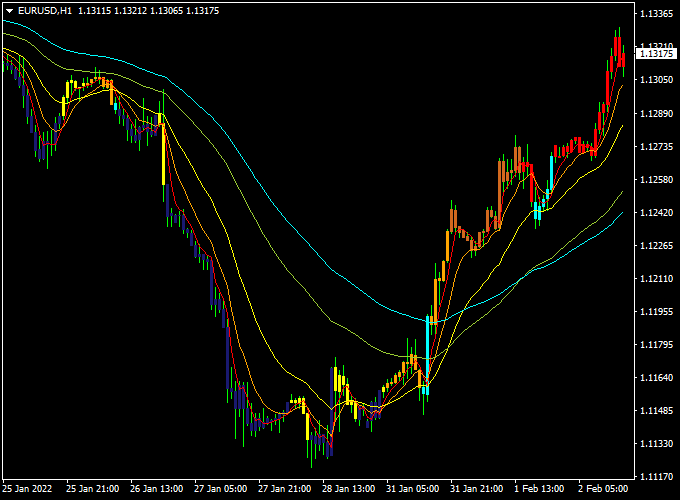This screenshot has width=680, height=500.
Task: Click the 28 Jan 13:00 time label
Action: (x=348, y=489)
